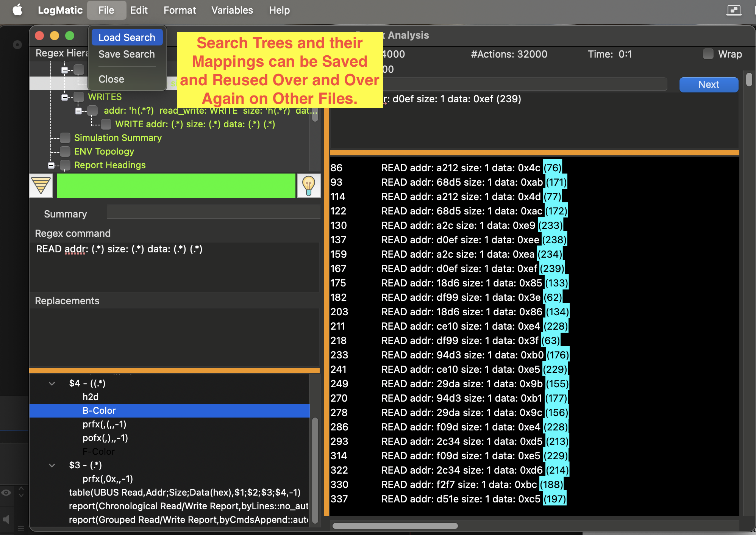Click the #Actions: 32000 status text

coord(509,54)
